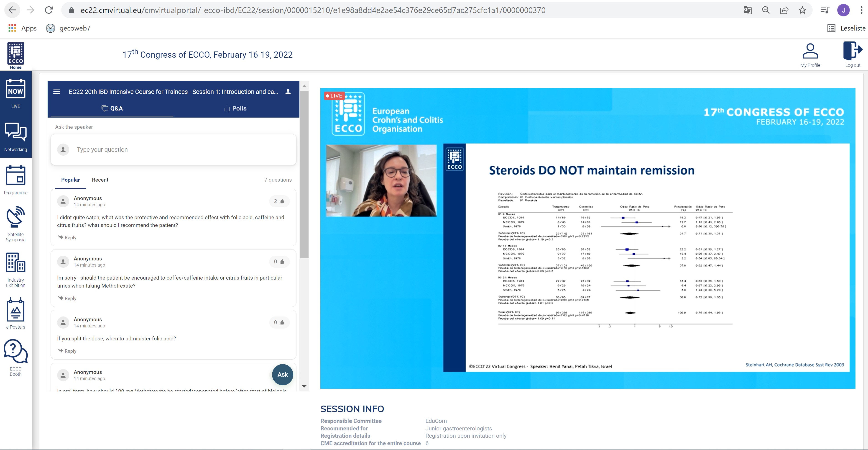868x450 pixels.
Task: Click the Q&A scrollbar up arrow
Action: 304,86
